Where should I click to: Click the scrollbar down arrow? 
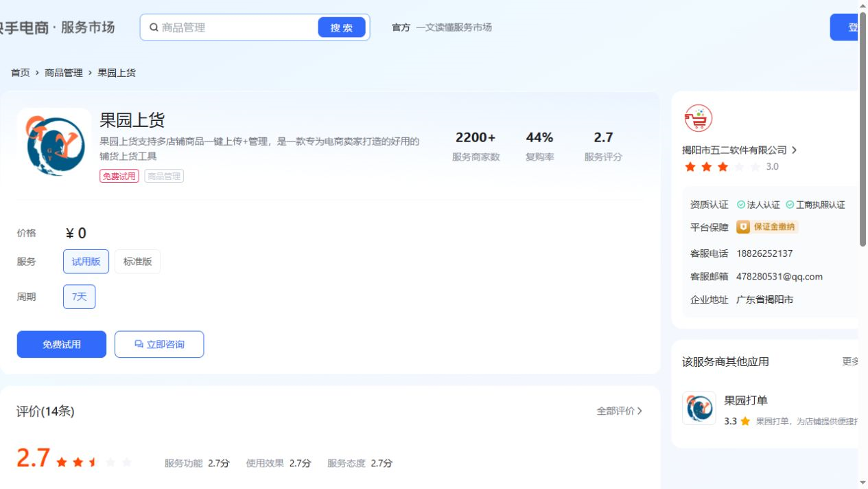[x=863, y=483]
